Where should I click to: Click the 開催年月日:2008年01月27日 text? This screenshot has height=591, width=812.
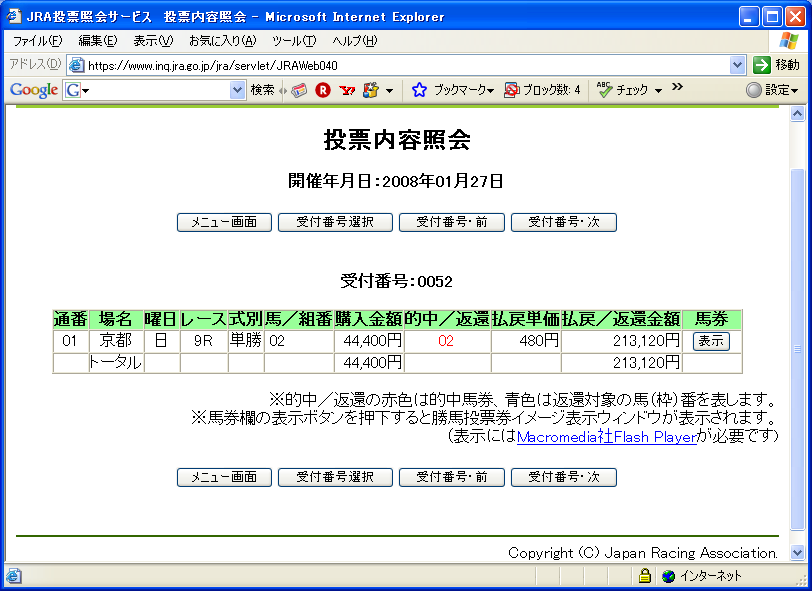pyautogui.click(x=396, y=181)
